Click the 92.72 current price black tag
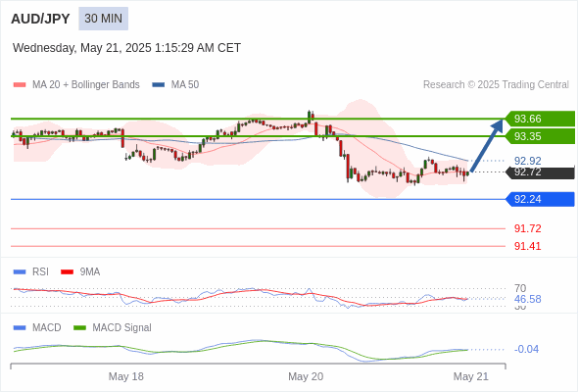This screenshot has width=578, height=392. [540, 172]
